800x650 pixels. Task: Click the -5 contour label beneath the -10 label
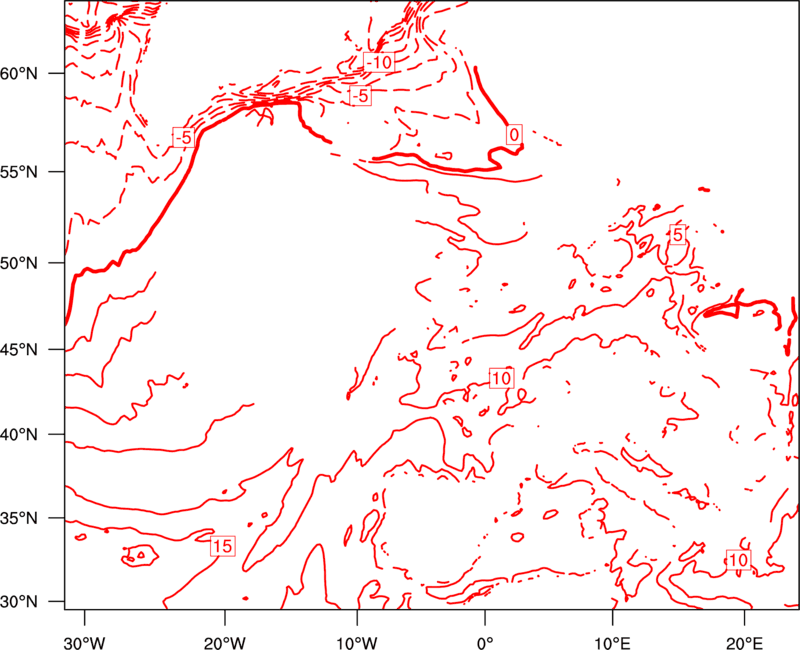pos(361,96)
